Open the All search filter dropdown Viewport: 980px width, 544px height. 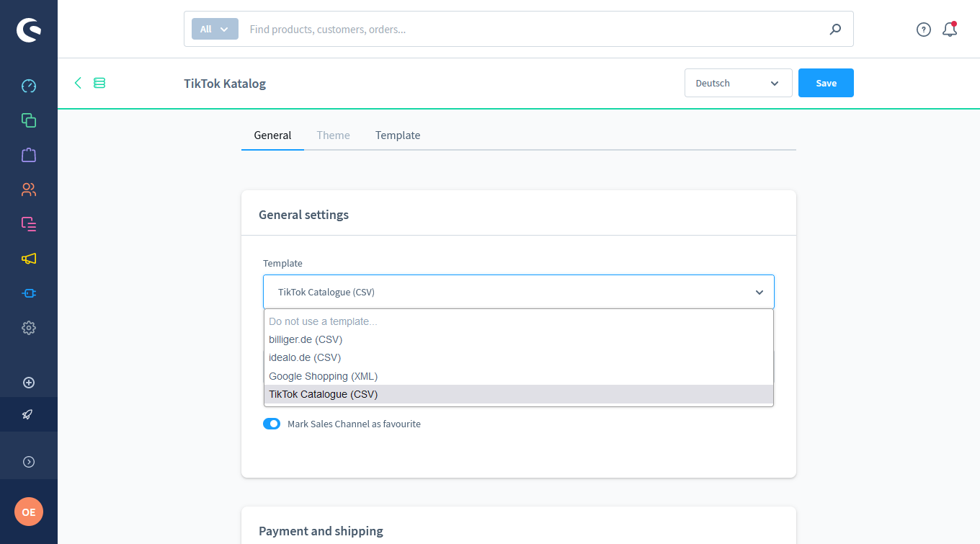[215, 29]
